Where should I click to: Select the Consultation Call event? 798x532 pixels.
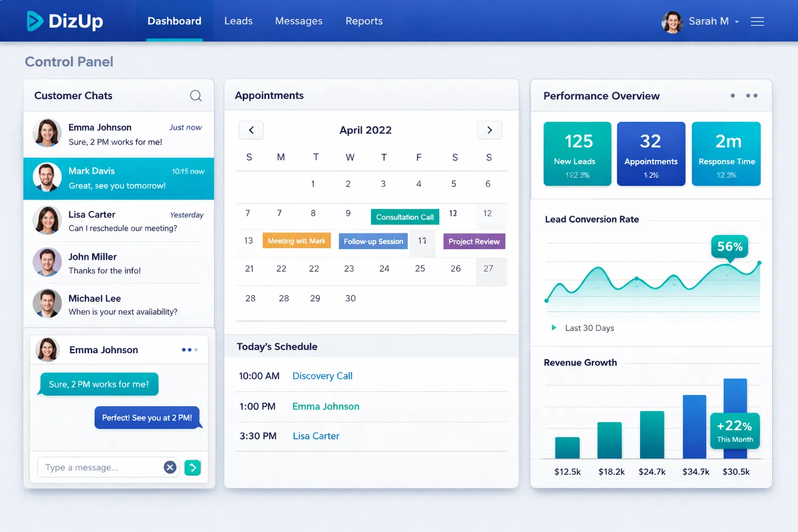pos(405,217)
